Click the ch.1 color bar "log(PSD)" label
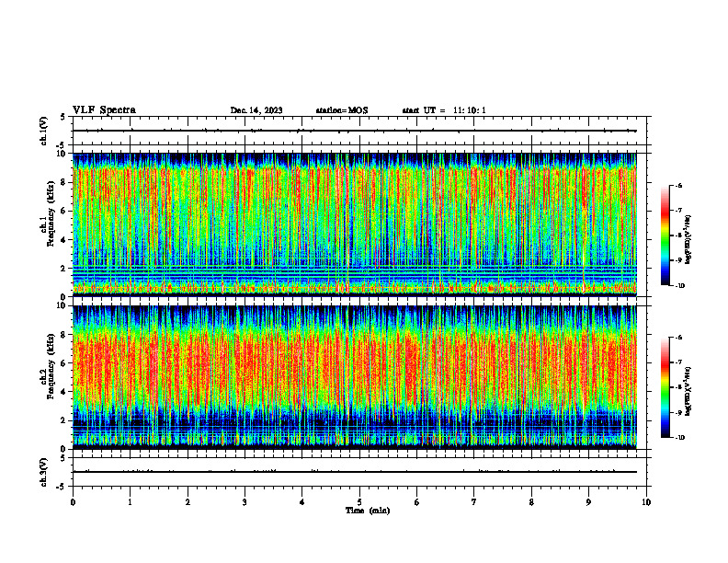Image resolution: width=728 pixels, height=563 pixels. [689, 240]
